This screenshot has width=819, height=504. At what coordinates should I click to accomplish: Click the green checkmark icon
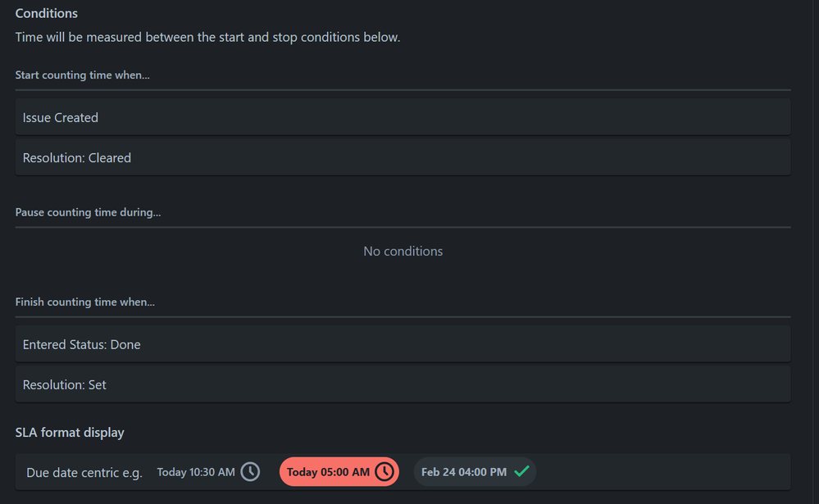(521, 471)
